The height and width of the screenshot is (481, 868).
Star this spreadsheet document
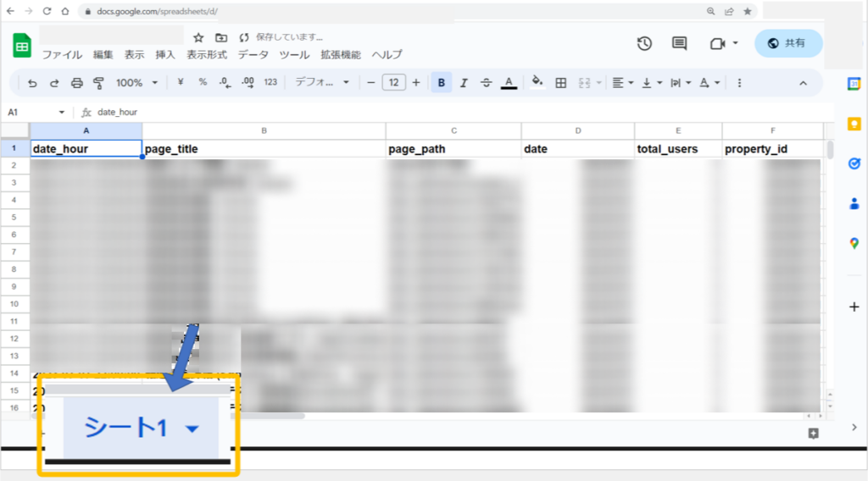tap(198, 37)
